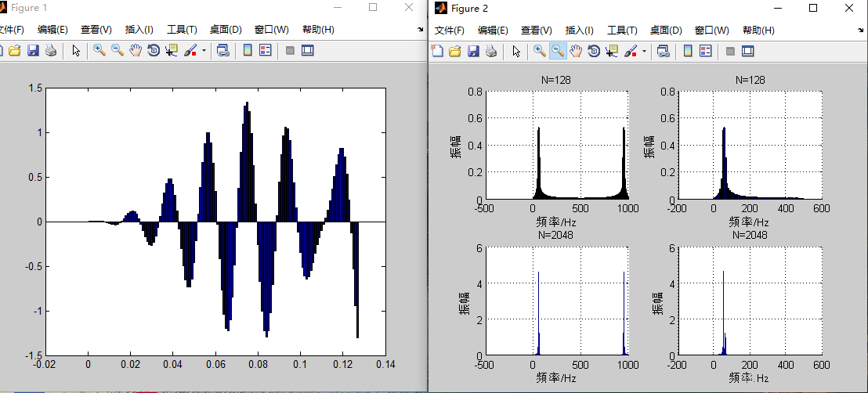Screen dimensions: 868x393
Task: Enable rotate 3D tool in Figure 2
Action: (594, 52)
